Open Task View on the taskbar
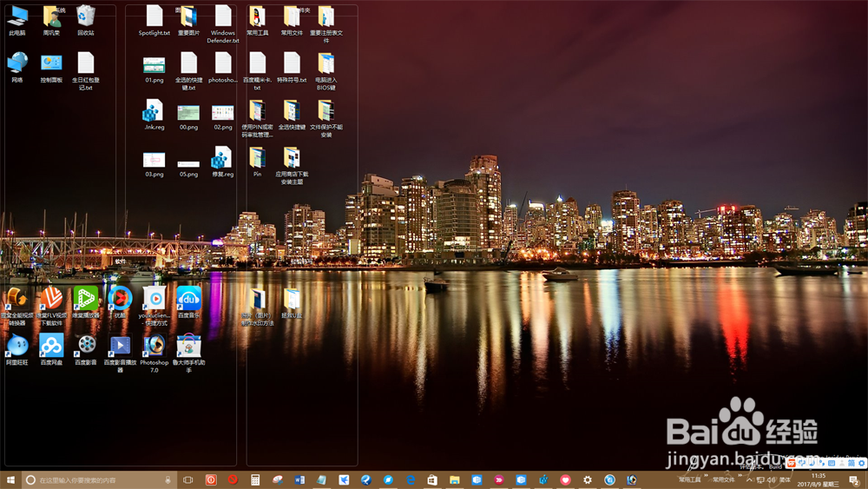This screenshot has width=868, height=489. coord(188,480)
